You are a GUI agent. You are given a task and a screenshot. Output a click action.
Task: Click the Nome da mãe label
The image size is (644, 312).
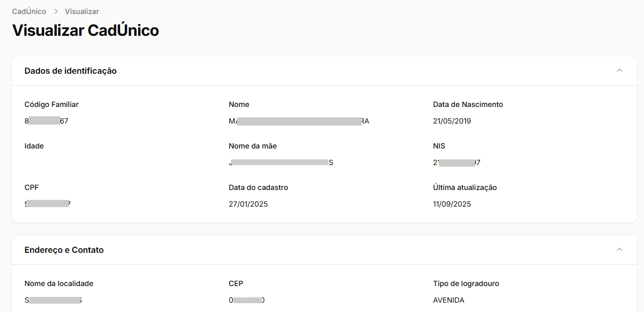(x=253, y=146)
